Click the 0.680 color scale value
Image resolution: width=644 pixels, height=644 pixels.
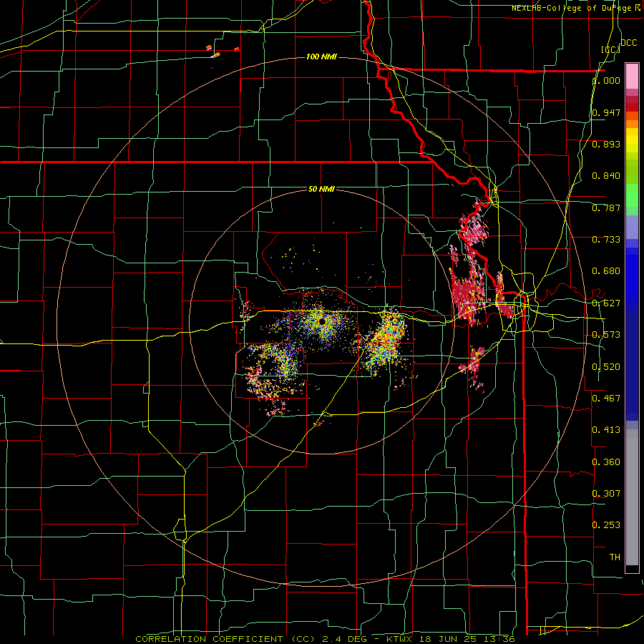click(606, 271)
